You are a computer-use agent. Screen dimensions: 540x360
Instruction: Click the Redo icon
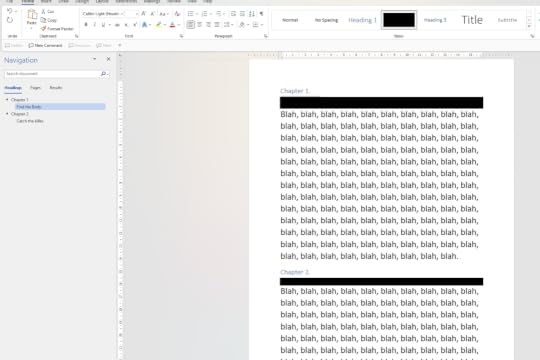tap(10, 20)
